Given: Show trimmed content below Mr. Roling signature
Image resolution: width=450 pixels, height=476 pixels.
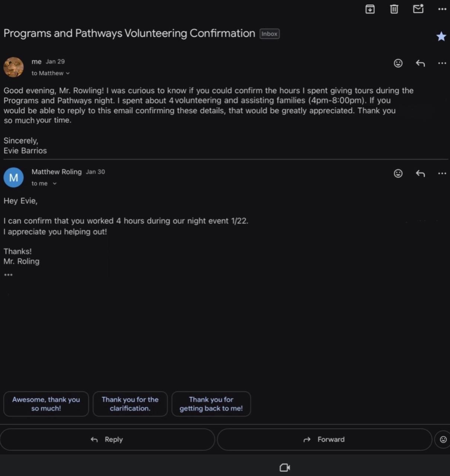Looking at the screenshot, I should [x=8, y=275].
